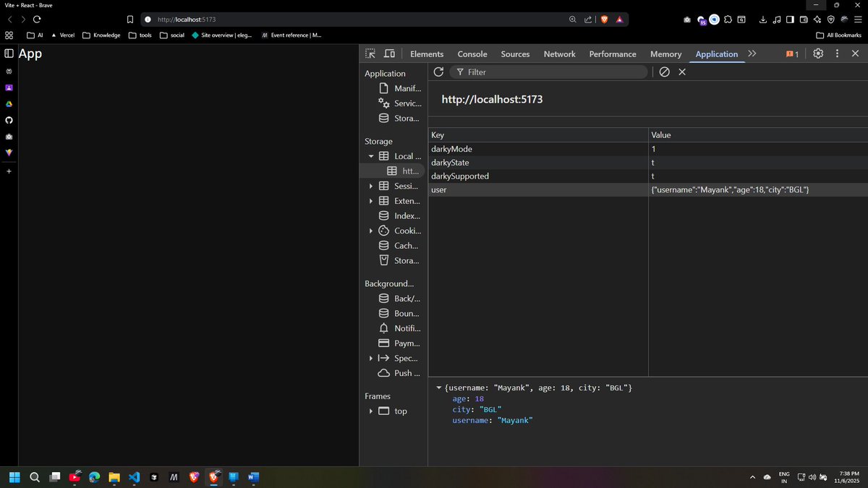
Task: Open Brave downloads from the toolbar
Action: click(x=763, y=20)
